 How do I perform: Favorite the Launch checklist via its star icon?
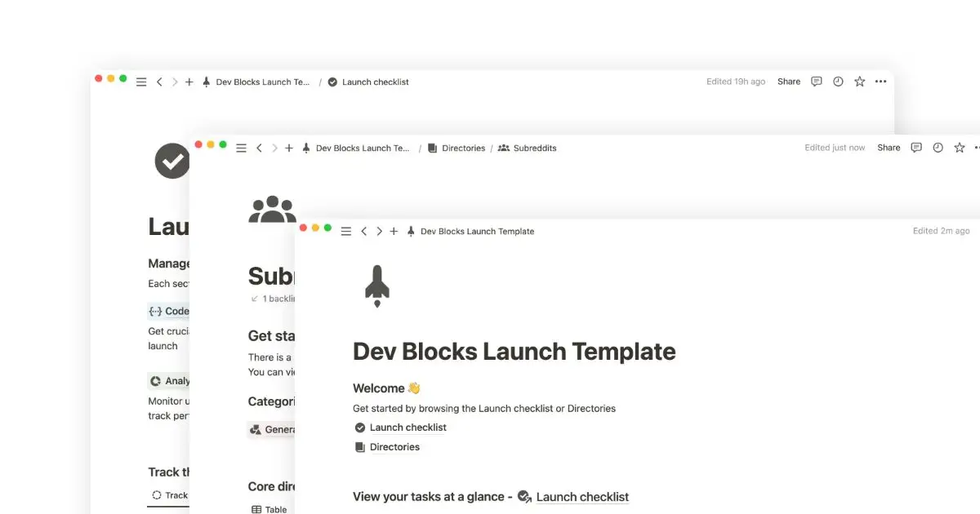[859, 82]
